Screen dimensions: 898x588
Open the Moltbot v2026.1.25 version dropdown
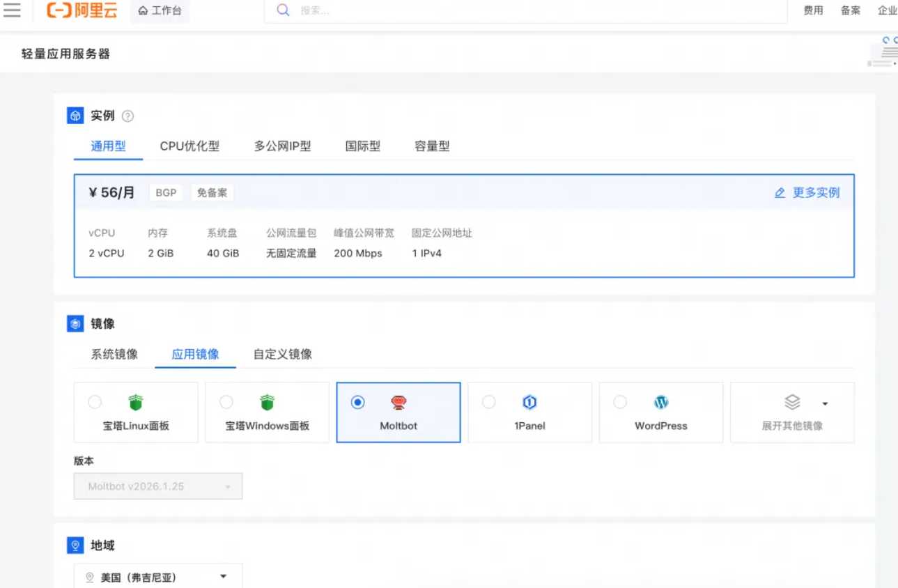[158, 486]
